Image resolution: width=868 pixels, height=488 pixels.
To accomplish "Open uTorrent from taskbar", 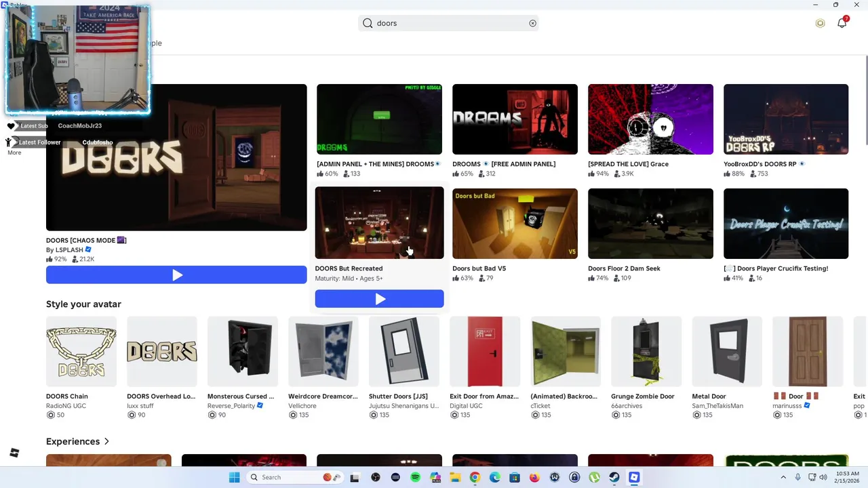I will [594, 477].
